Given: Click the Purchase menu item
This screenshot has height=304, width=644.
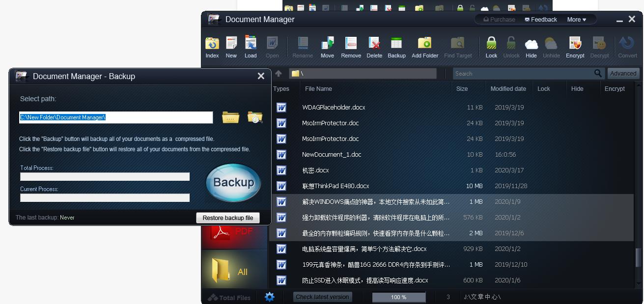Looking at the screenshot, I should 498,19.
